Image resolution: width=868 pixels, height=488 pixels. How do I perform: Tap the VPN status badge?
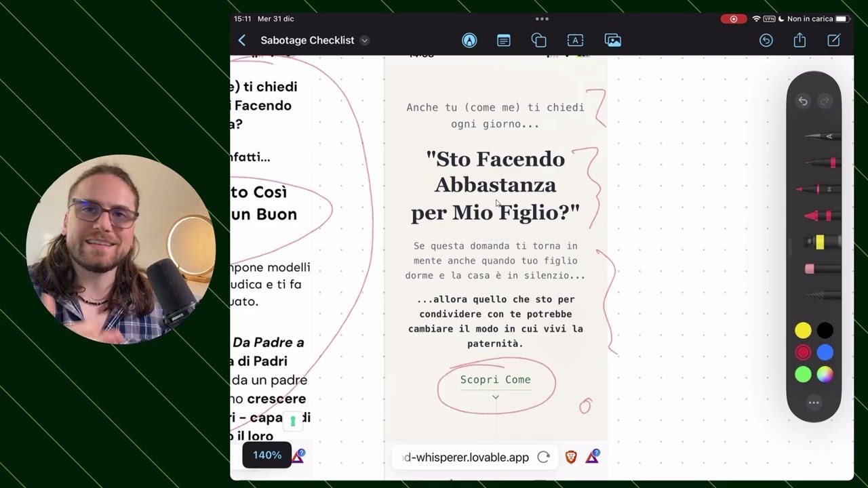pos(769,19)
